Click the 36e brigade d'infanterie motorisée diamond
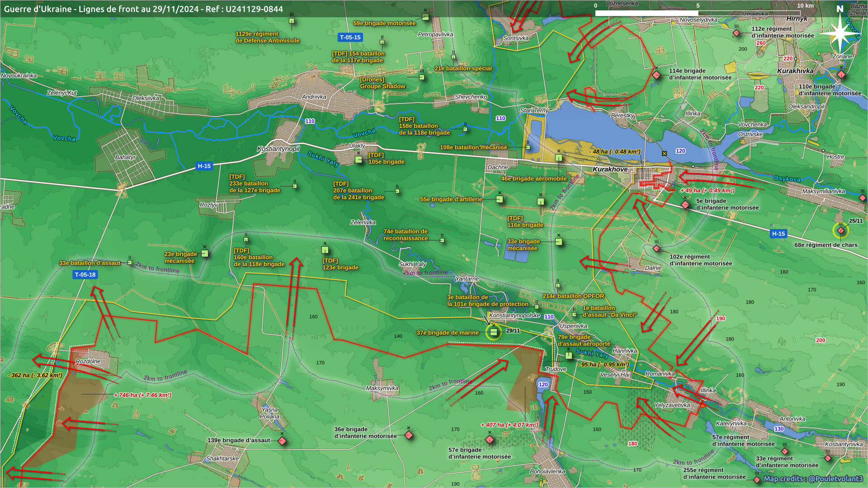The height and width of the screenshot is (488, 868). click(x=409, y=436)
